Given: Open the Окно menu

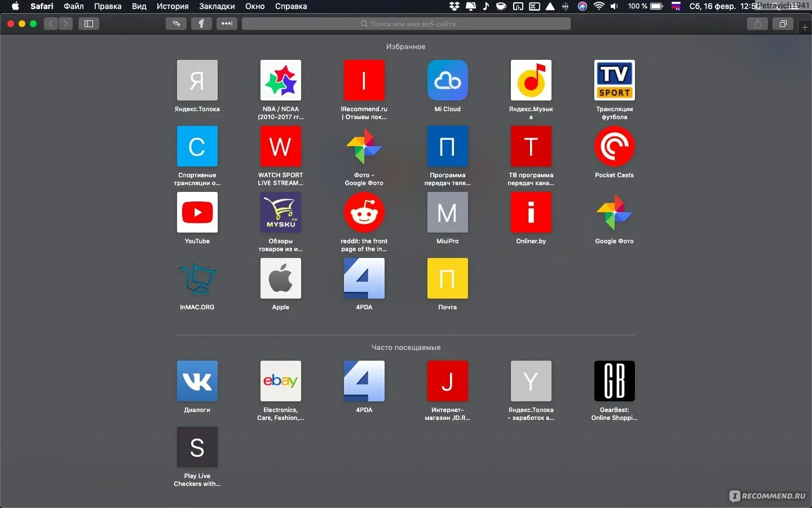Looking at the screenshot, I should pyautogui.click(x=255, y=6).
